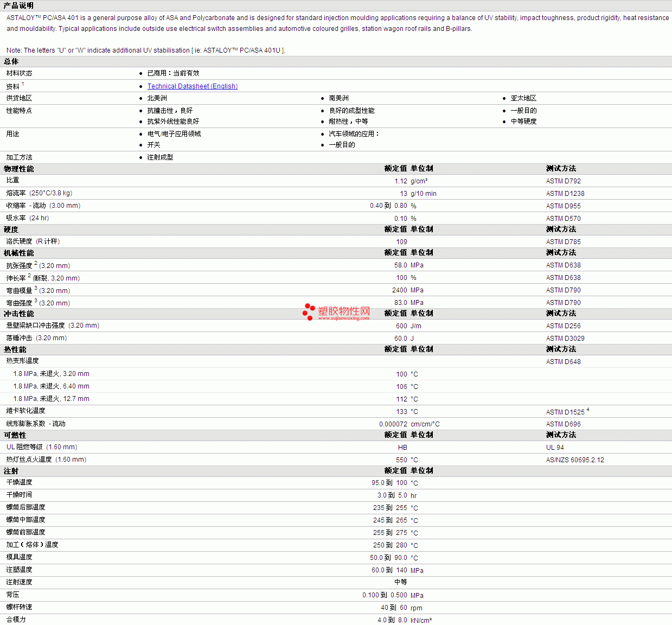Select the ASTM D3029 cell

click(565, 339)
